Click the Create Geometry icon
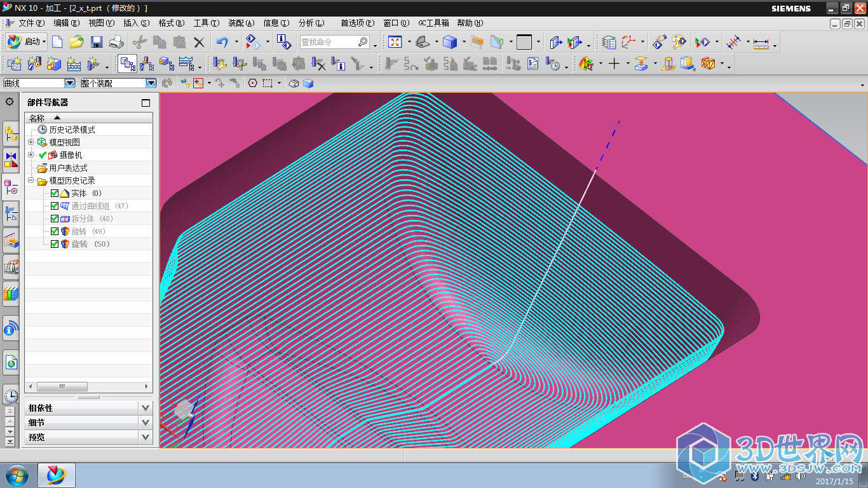The image size is (868, 488). tap(54, 64)
